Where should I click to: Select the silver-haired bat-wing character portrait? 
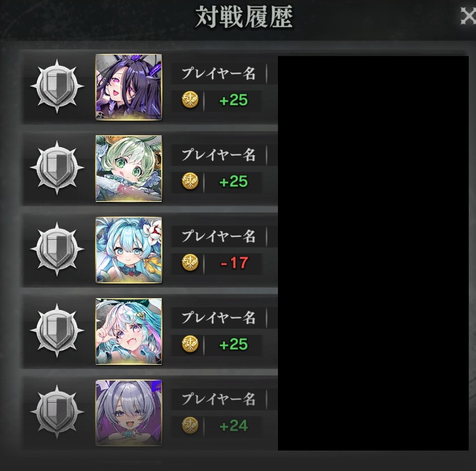tap(129, 413)
